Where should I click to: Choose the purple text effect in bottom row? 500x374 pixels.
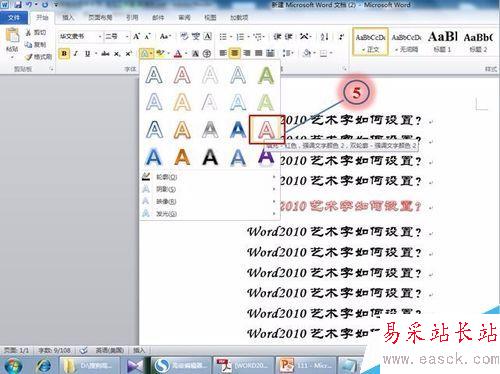[266, 157]
